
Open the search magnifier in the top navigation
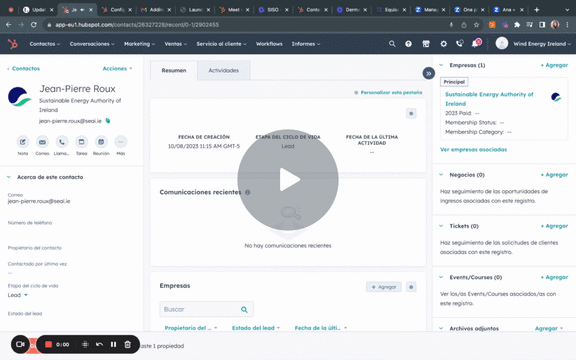point(392,44)
